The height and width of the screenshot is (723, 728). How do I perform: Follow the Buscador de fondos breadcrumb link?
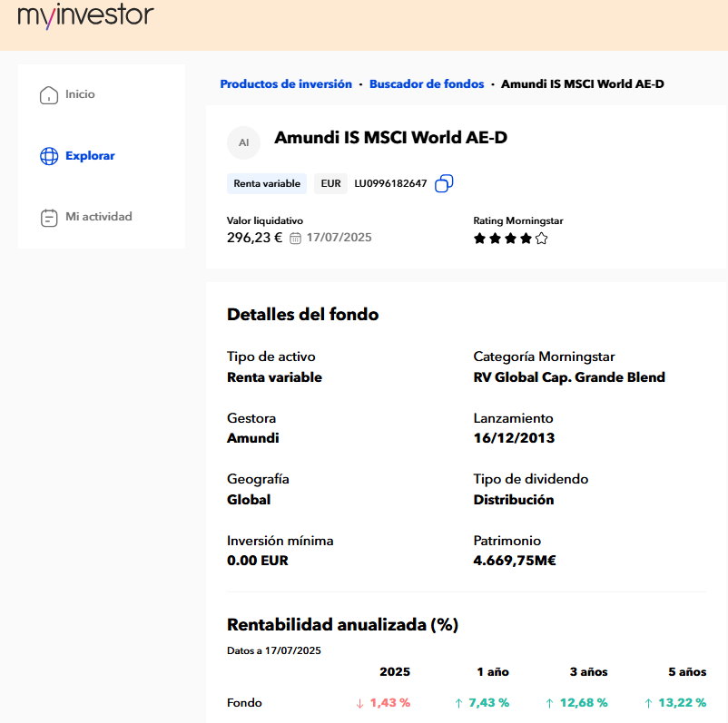427,84
